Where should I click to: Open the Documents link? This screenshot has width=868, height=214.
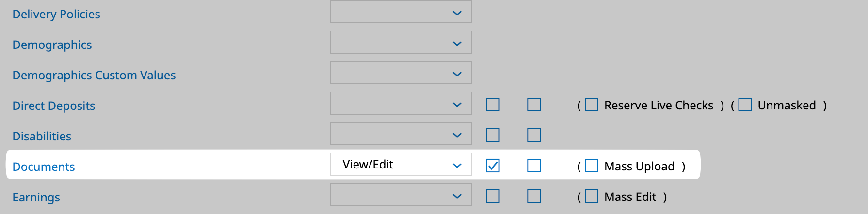click(44, 167)
